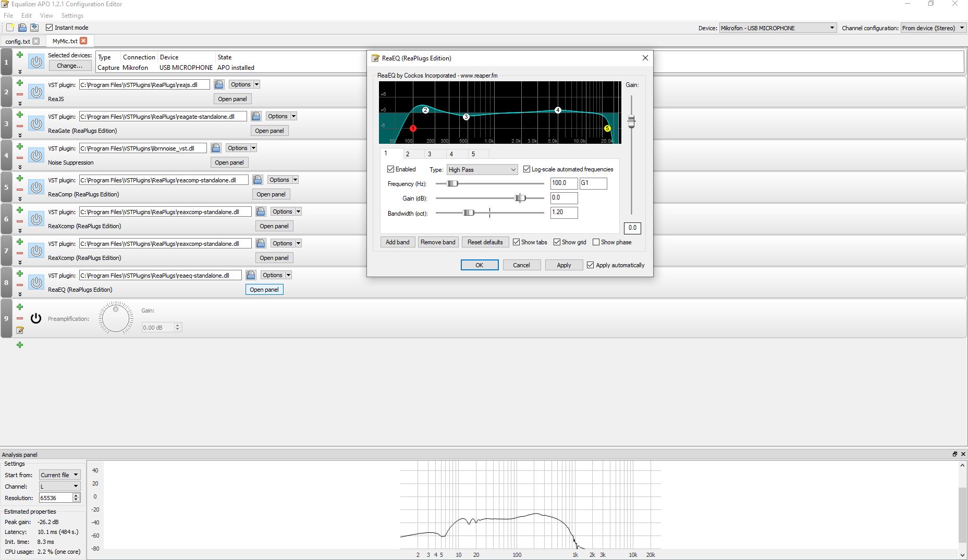Open the EQ band Type dropdown
The image size is (968, 560).
point(482,170)
